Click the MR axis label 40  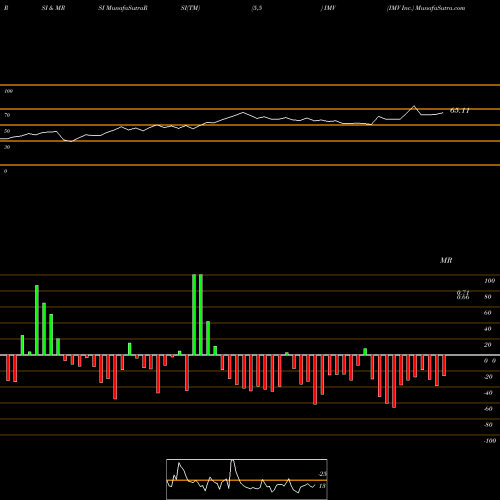(488, 329)
